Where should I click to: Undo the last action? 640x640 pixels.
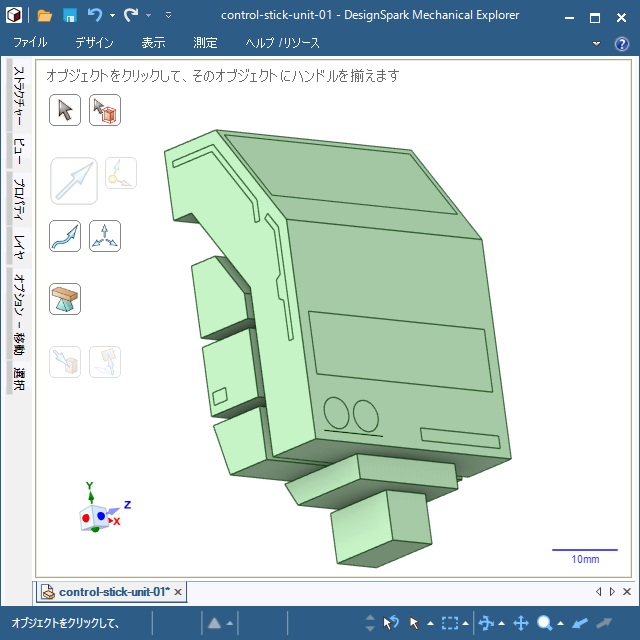point(94,16)
